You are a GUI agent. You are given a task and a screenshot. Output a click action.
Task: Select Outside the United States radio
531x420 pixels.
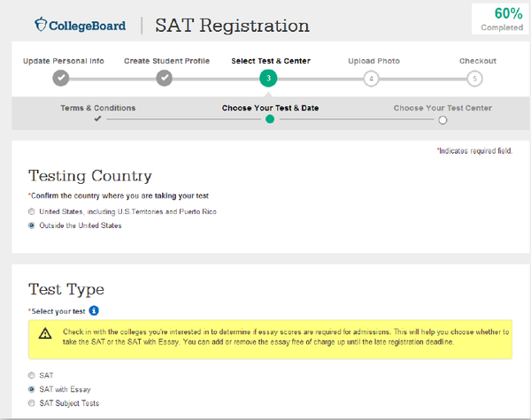tap(32, 225)
